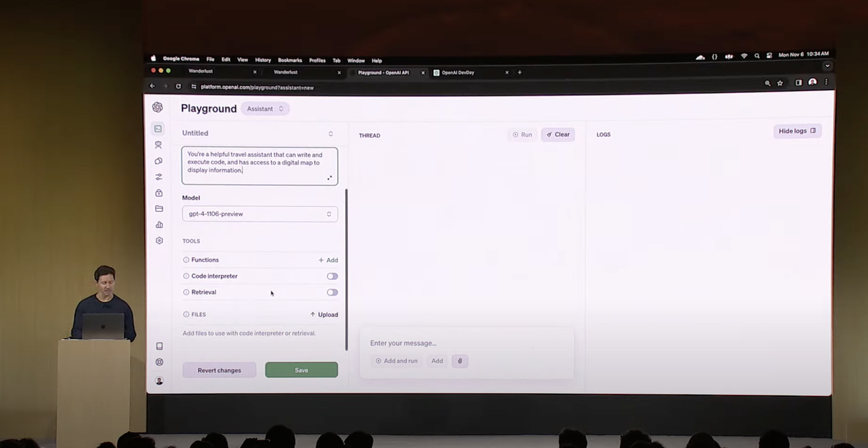Open the Google Chrome menu
The image size is (868, 448).
181,59
